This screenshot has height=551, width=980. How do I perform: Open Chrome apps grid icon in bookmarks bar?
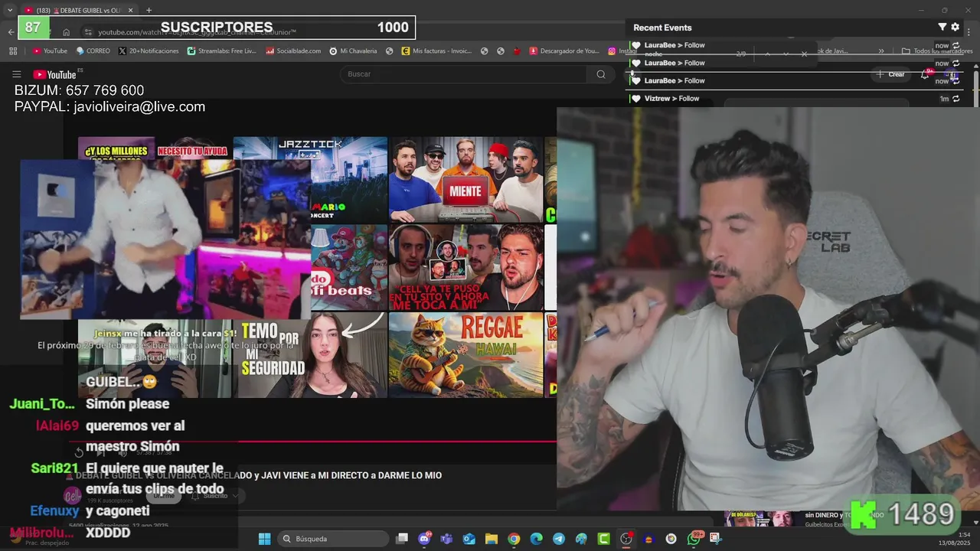(x=13, y=51)
